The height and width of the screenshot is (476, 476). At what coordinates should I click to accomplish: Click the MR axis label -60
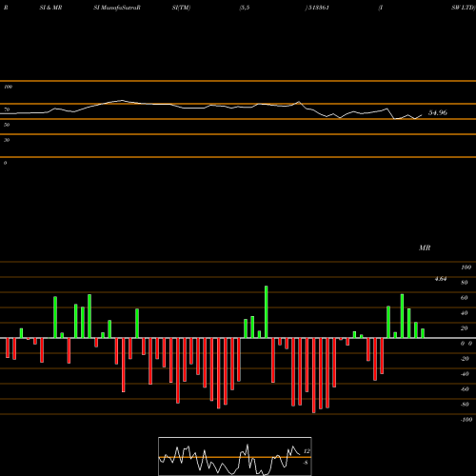click(x=465, y=389)
